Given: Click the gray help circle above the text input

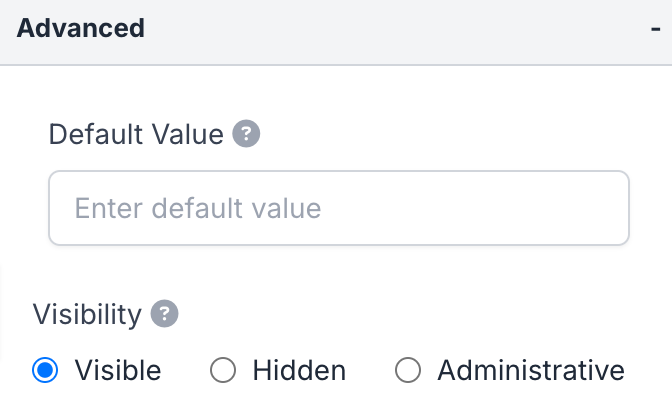Looking at the screenshot, I should click(x=246, y=134).
